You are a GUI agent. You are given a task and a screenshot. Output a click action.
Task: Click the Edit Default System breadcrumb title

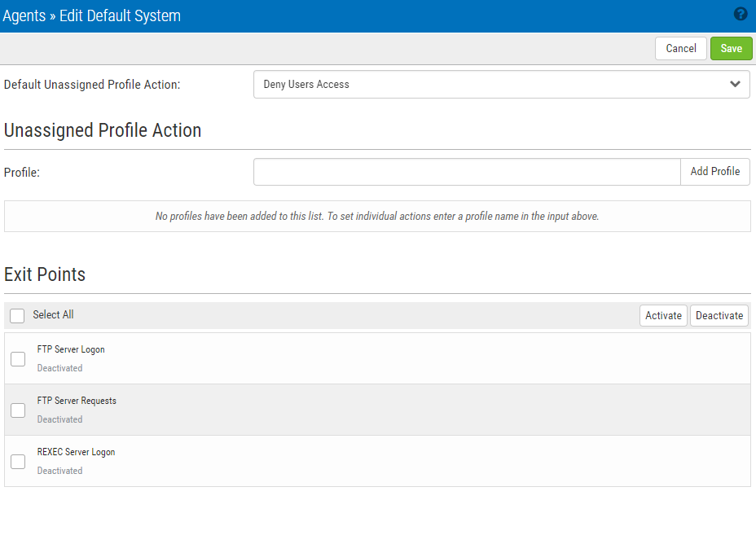coord(121,15)
